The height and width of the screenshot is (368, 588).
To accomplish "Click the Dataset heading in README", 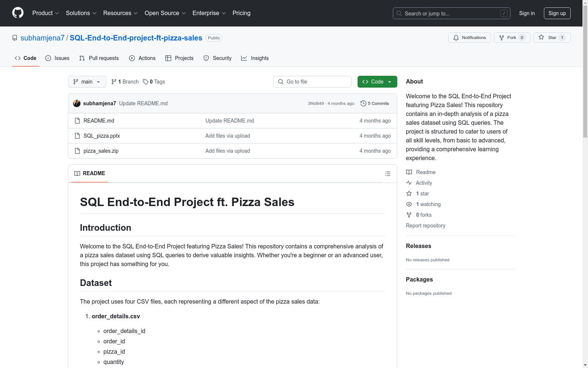I will click(x=96, y=283).
